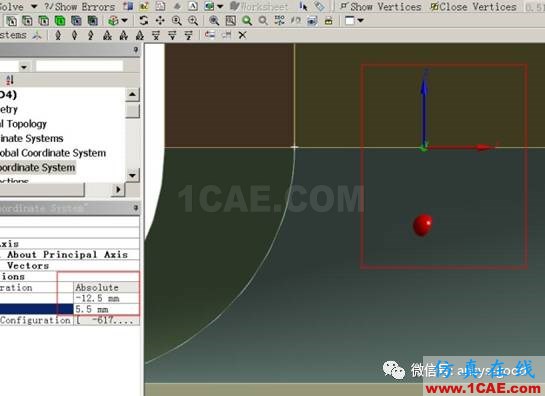The image size is (545, 396).
Task: Click the annotation 'A' label icon
Action: pos(193,6)
